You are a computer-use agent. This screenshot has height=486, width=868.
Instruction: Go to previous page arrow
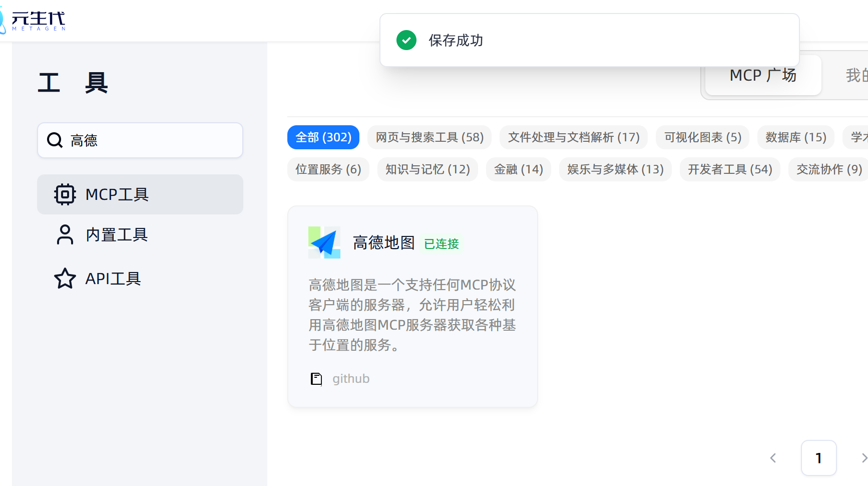(x=773, y=458)
